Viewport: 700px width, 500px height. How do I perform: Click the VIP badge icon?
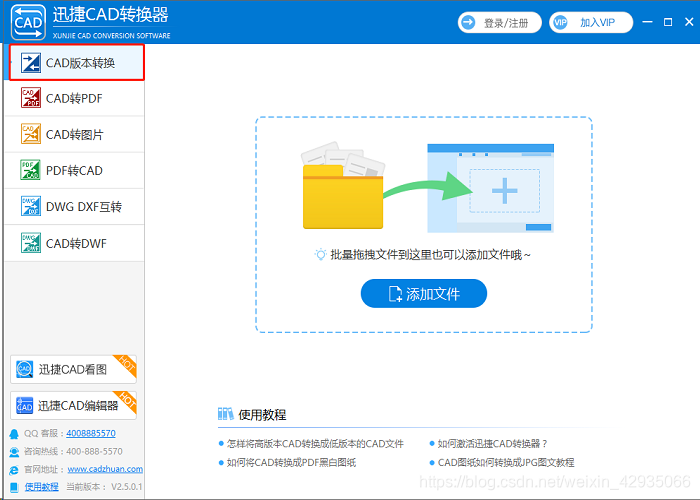pyautogui.click(x=560, y=22)
